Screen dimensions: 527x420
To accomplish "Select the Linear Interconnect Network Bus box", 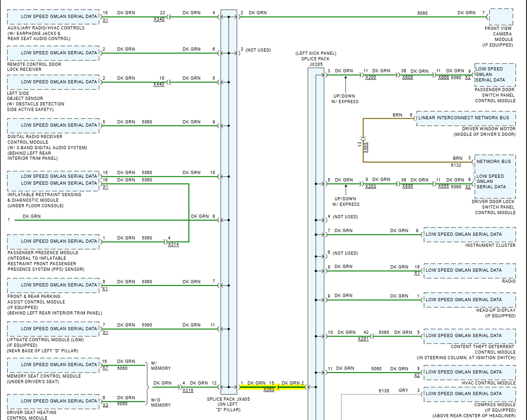I will coord(466,118).
